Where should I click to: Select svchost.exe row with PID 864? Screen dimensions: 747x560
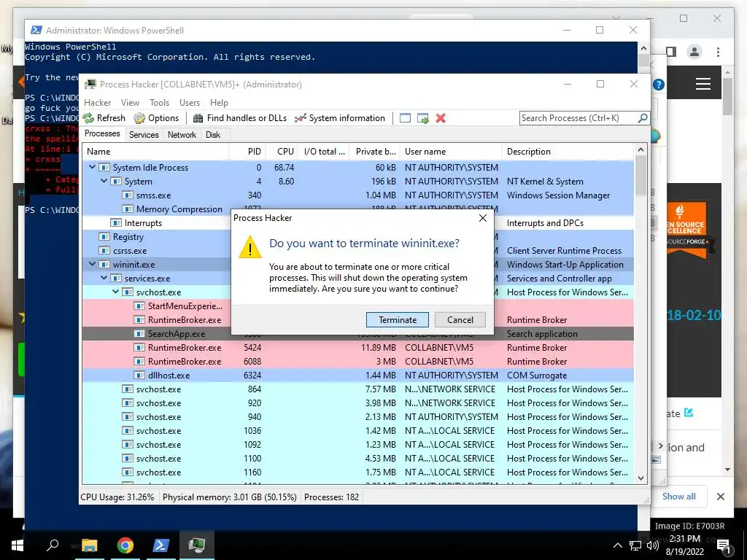click(357, 389)
